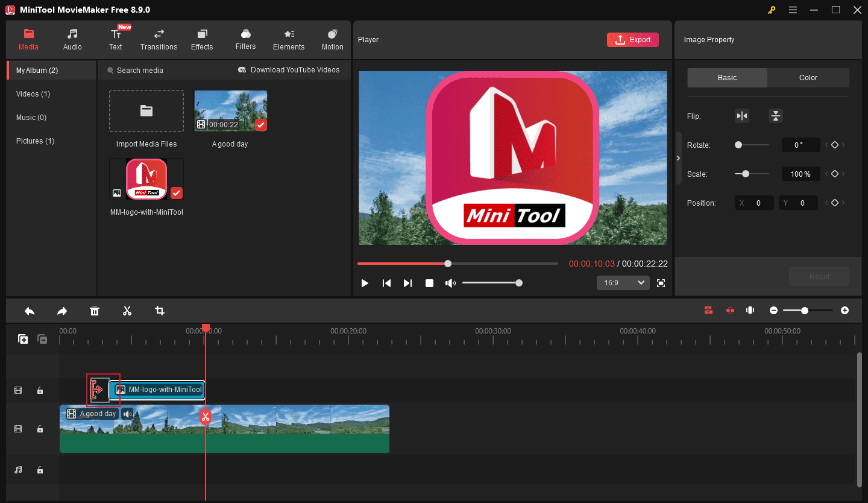Zoom in the timeline with plus icon
Image resolution: width=868 pixels, height=503 pixels.
[844, 310]
